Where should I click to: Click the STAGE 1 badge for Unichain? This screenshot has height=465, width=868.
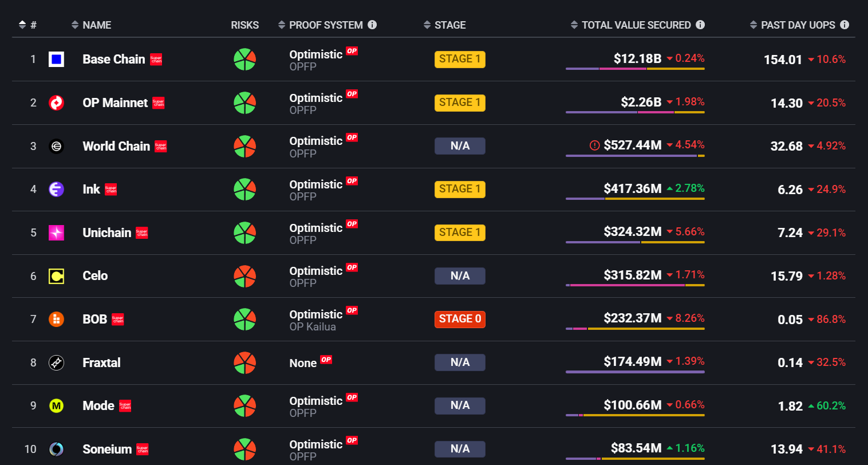click(x=460, y=232)
